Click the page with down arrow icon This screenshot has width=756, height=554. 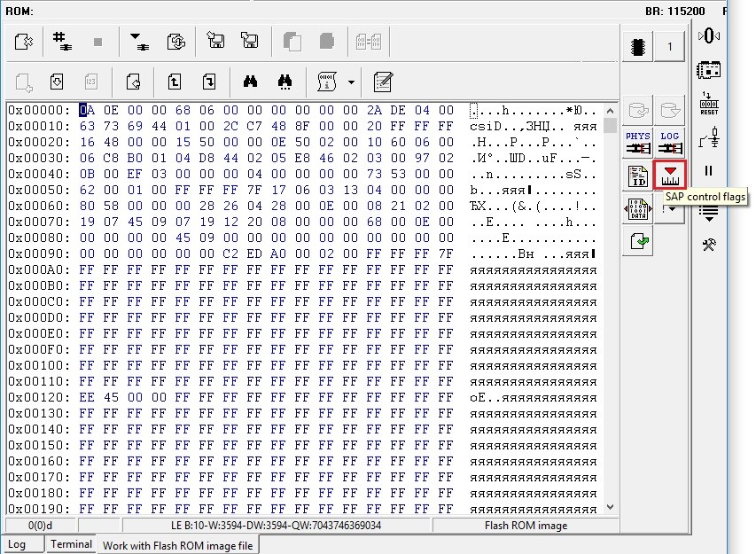[57, 82]
